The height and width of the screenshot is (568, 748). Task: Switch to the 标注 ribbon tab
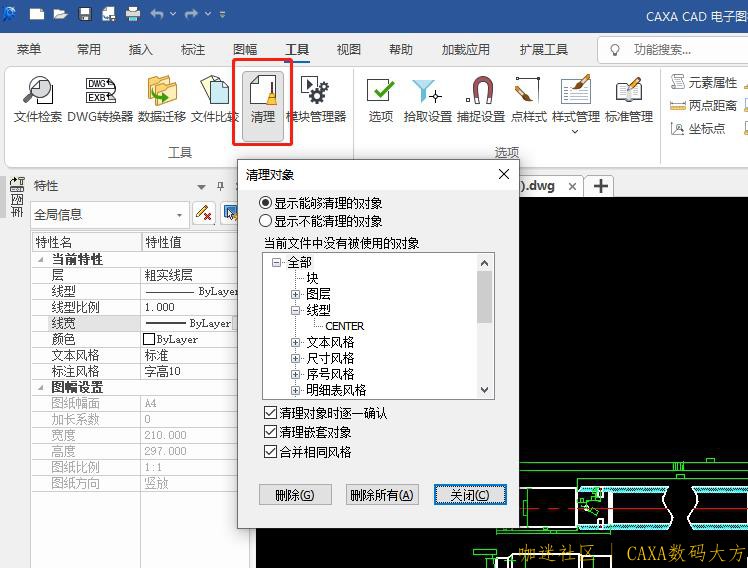coord(193,50)
